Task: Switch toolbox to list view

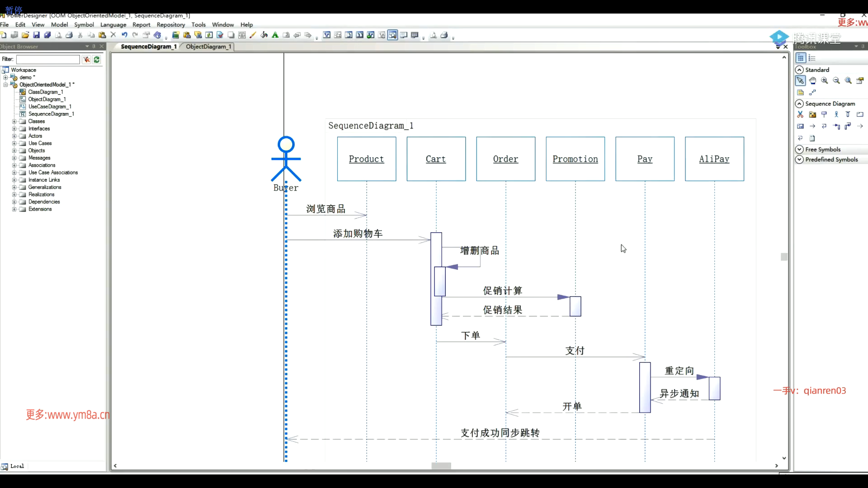Action: pyautogui.click(x=812, y=58)
